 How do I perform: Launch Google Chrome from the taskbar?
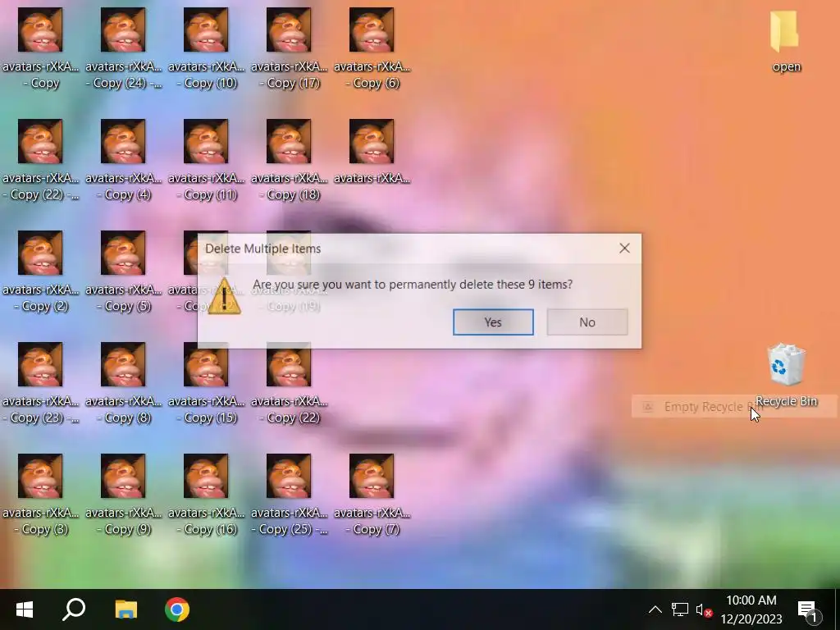coord(177,609)
